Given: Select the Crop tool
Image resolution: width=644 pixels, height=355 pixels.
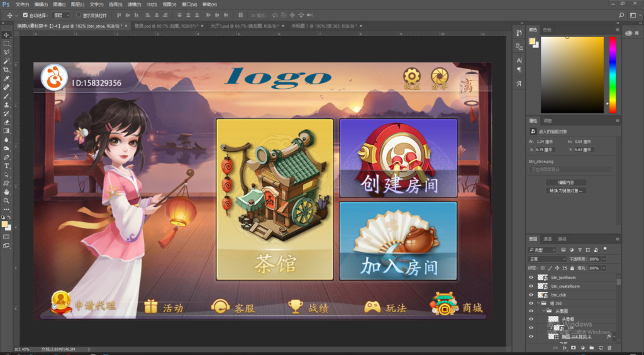Looking at the screenshot, I should 6,70.
